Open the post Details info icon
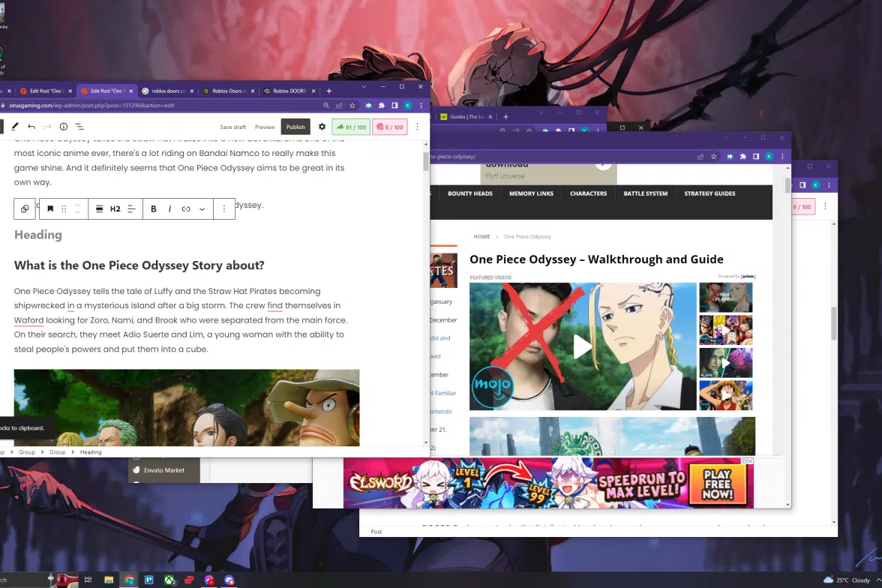Image resolution: width=882 pixels, height=588 pixels. [64, 127]
